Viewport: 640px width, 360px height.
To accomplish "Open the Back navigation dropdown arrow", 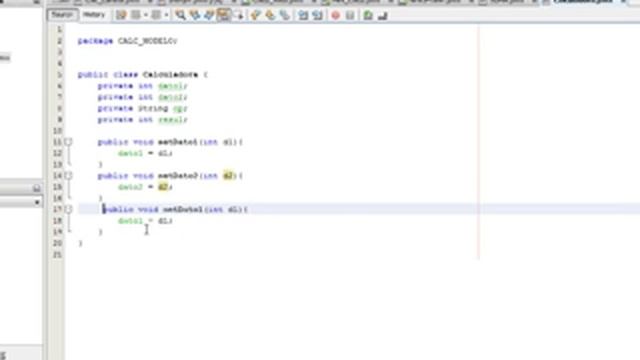I will [145, 16].
